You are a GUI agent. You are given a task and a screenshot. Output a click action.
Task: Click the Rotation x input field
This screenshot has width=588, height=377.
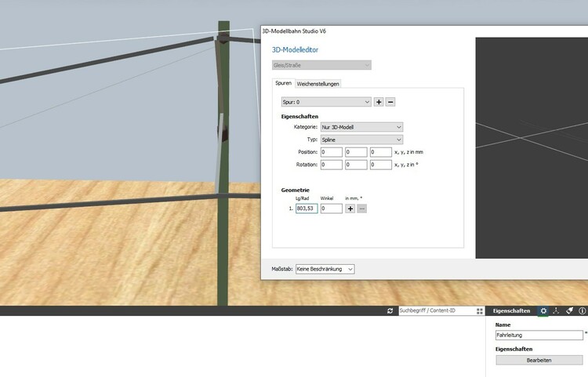pos(332,165)
